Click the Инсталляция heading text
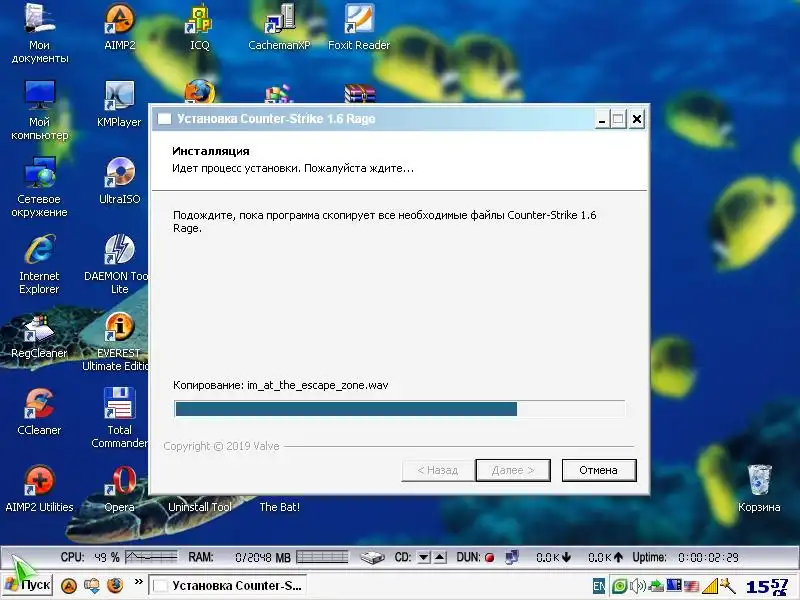Viewport: 800px width, 600px height. (x=211, y=151)
